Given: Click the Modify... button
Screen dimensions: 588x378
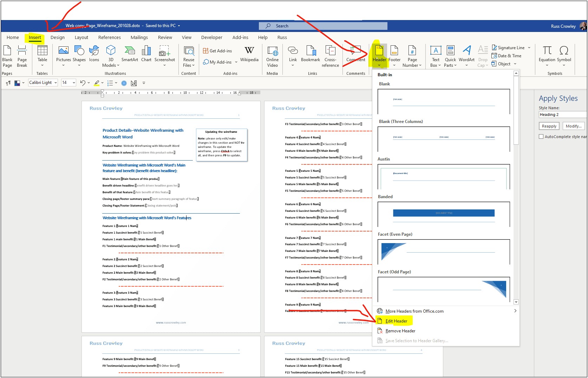Looking at the screenshot, I should click(574, 126).
